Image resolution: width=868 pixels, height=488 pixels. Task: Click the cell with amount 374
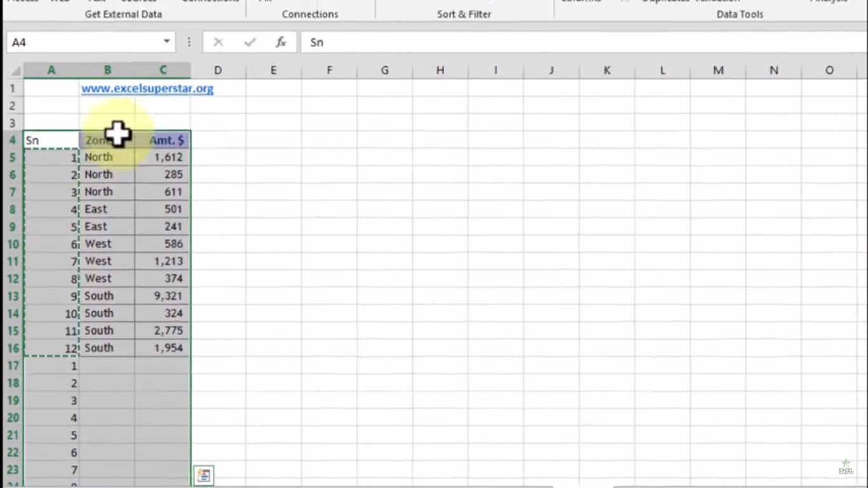point(163,278)
